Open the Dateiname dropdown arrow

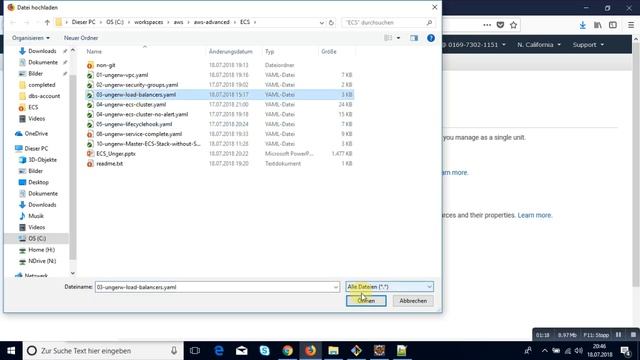(336, 287)
